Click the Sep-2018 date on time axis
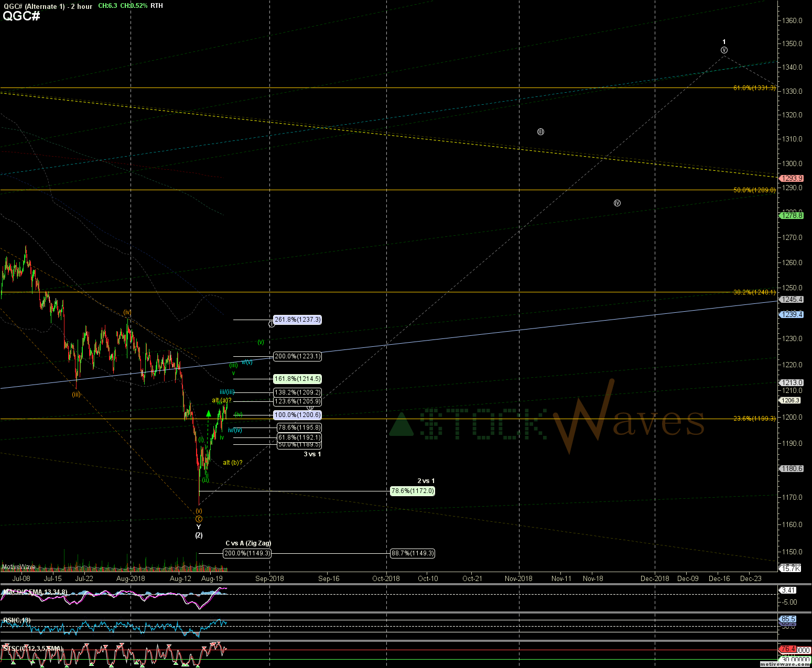The image size is (812, 668). [x=269, y=578]
